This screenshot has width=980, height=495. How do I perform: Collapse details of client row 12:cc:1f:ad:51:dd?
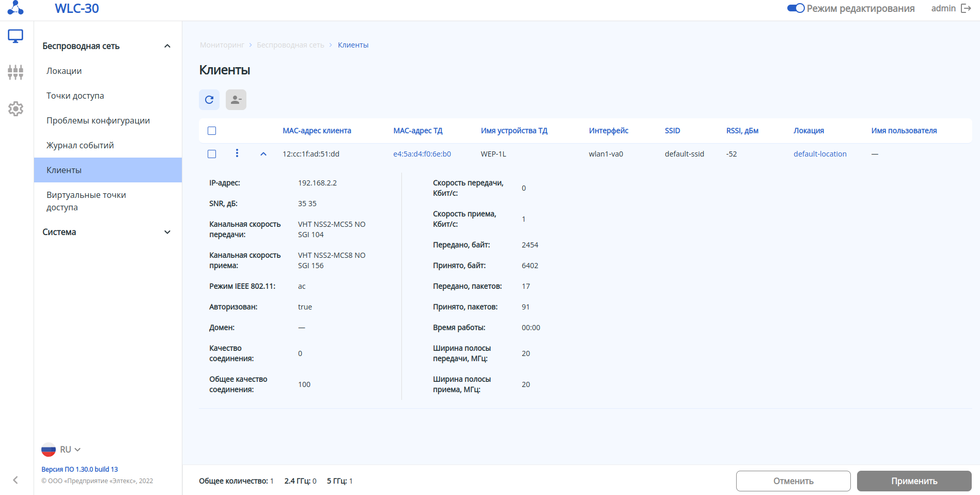pos(263,154)
